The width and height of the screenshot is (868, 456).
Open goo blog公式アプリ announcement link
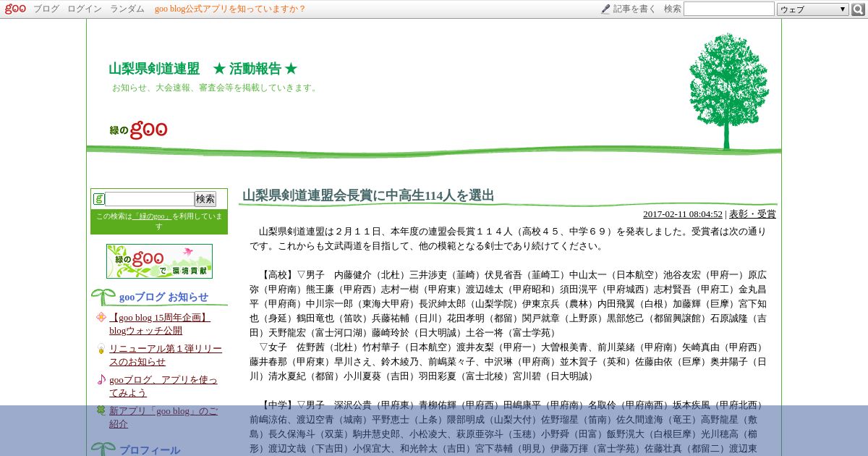[230, 9]
